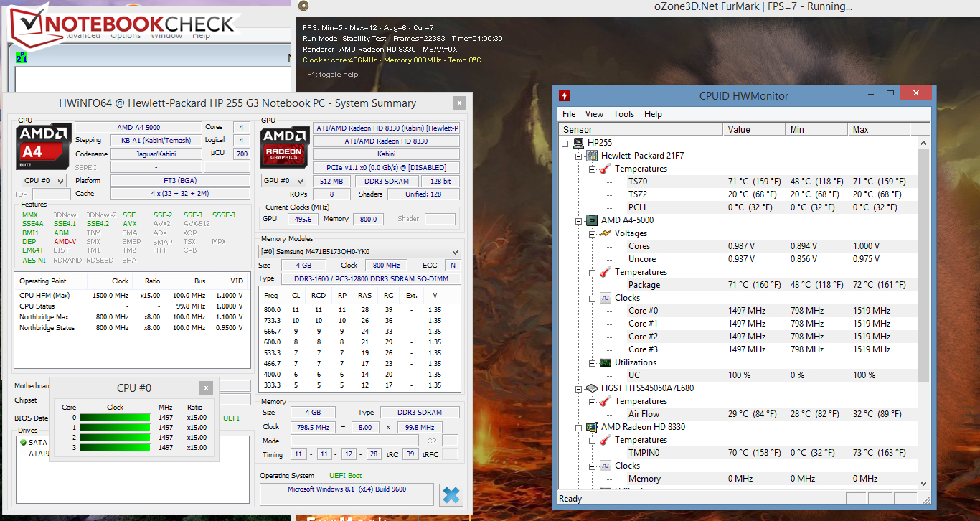Collapse the HGST HTS545050A7E680 node
This screenshot has width=980, height=521.
[579, 388]
